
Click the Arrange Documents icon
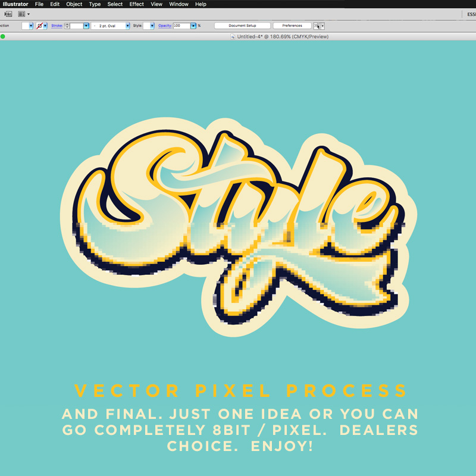21,14
